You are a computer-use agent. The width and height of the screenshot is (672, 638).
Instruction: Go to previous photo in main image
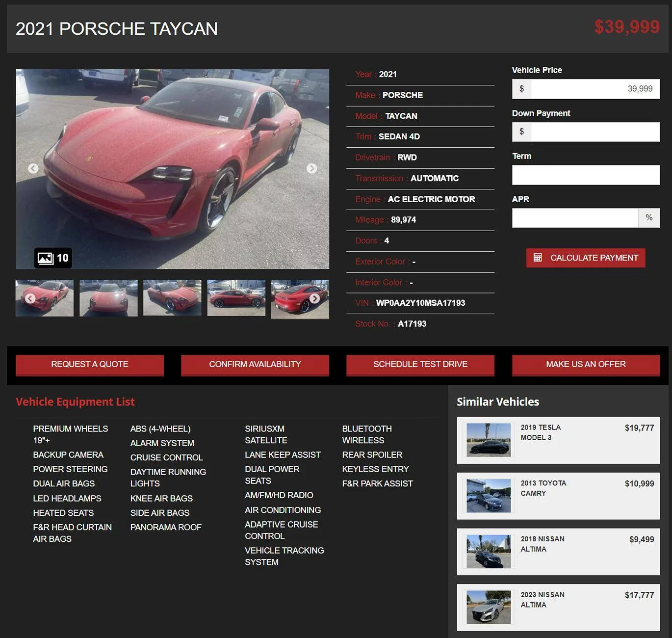point(33,168)
